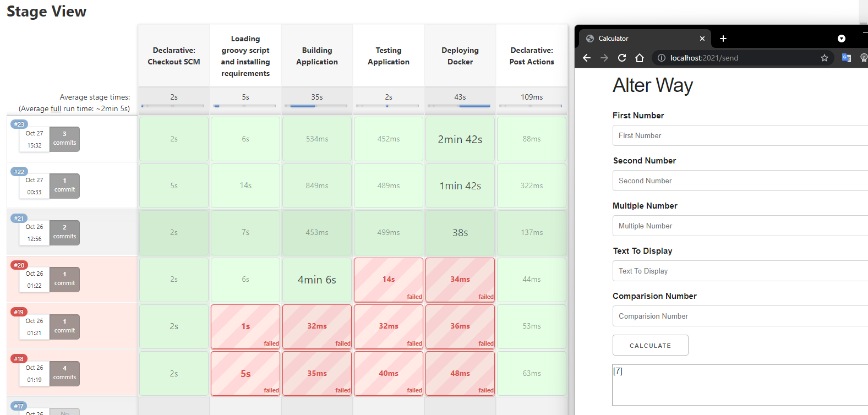This screenshot has width=868, height=415.
Task: Open the 1min 42s Deploying Docker cell
Action: coord(460,186)
